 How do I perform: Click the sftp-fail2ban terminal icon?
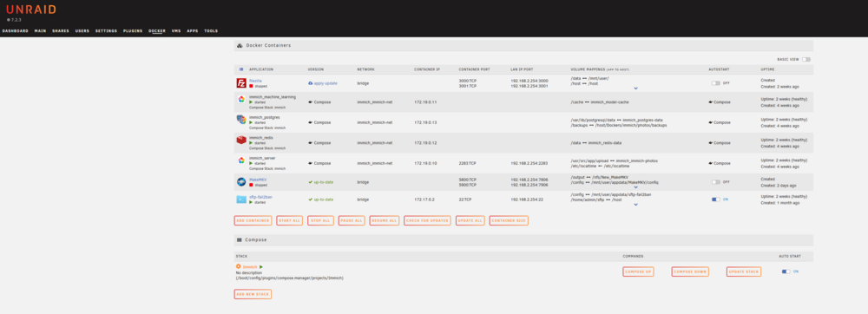pos(241,199)
